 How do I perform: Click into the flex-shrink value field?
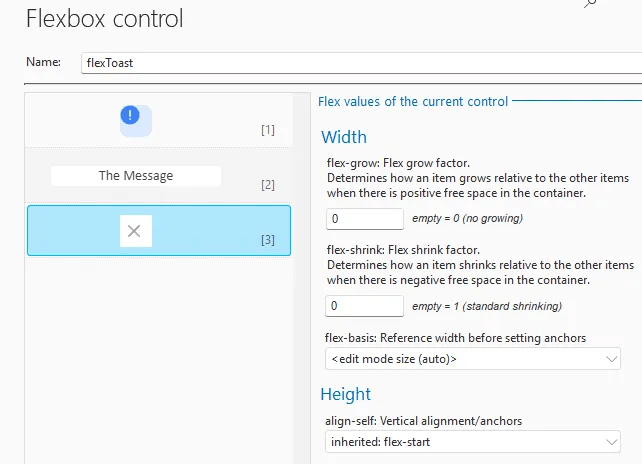[365, 305]
